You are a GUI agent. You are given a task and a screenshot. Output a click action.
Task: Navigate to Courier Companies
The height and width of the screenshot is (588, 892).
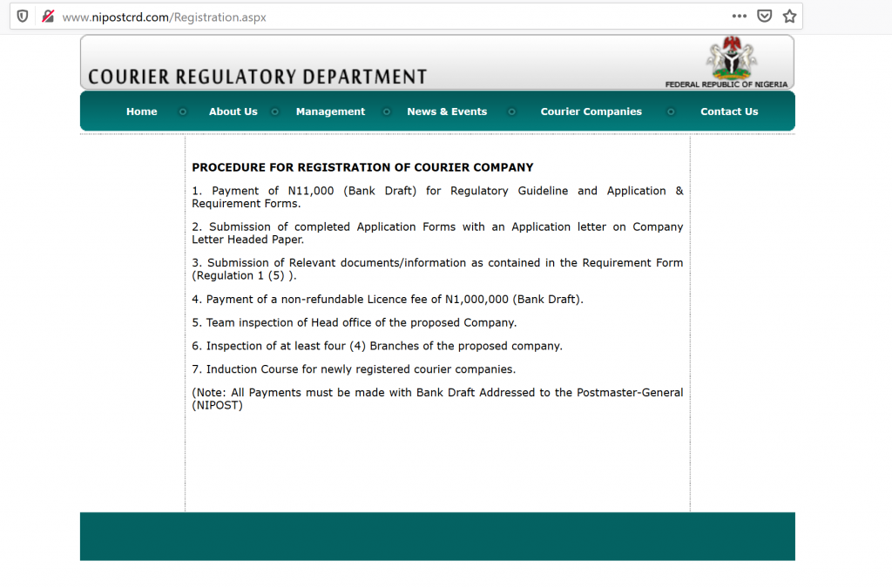pyautogui.click(x=591, y=112)
